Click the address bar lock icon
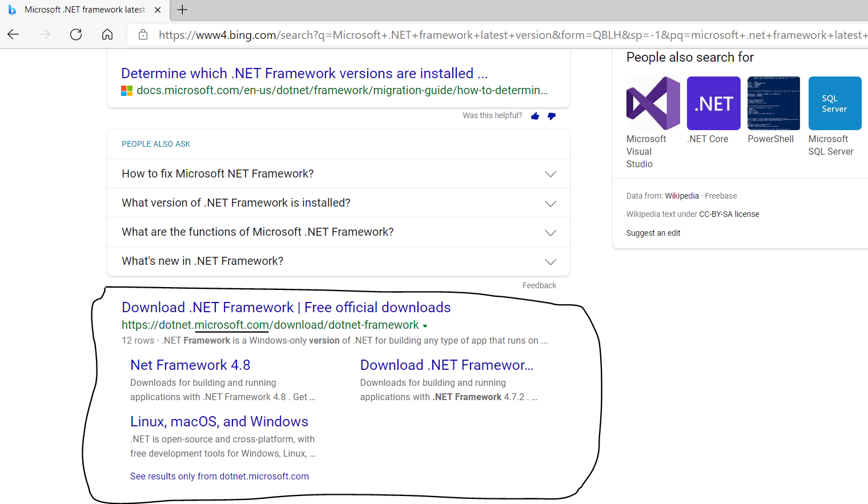 click(143, 35)
